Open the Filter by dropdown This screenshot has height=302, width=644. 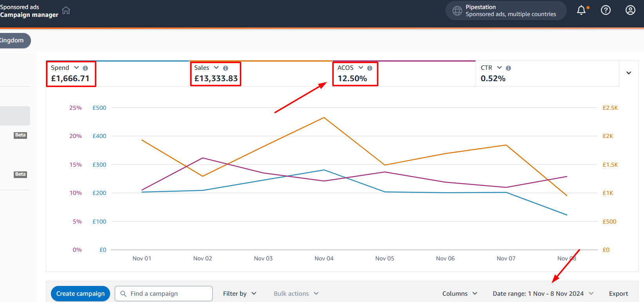point(240,293)
